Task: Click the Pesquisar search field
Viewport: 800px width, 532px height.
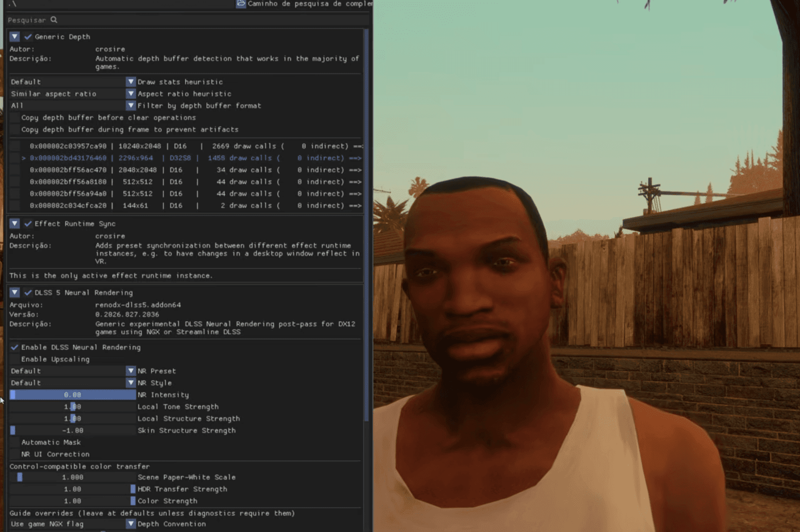Action: click(188, 20)
